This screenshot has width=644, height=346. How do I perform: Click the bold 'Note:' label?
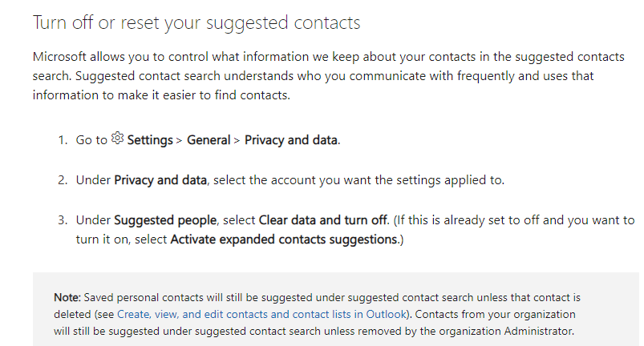coord(67,297)
